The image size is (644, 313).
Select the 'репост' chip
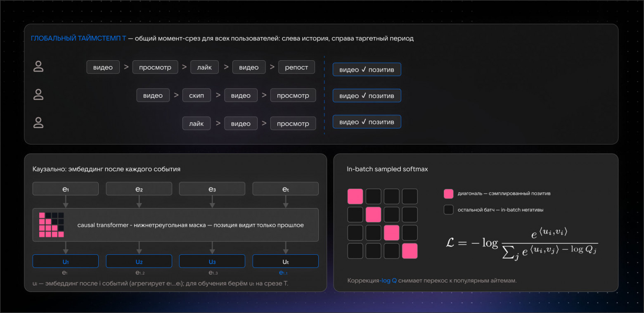296,67
